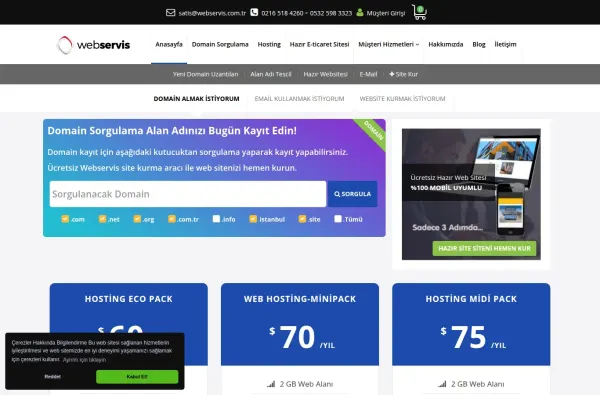Image resolution: width=600 pixels, height=395 pixels.
Task: Click the HOSTİNG ECO PACK title
Action: (x=129, y=299)
